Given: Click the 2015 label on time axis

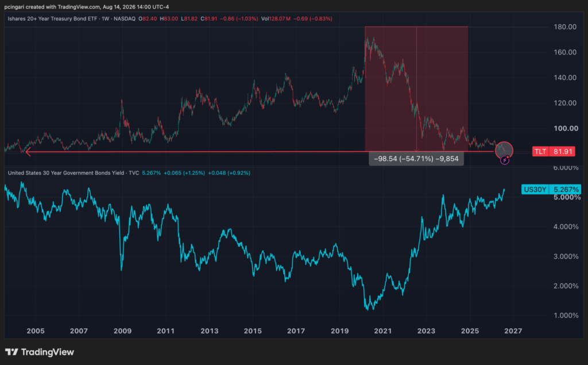Looking at the screenshot, I should [x=253, y=331].
